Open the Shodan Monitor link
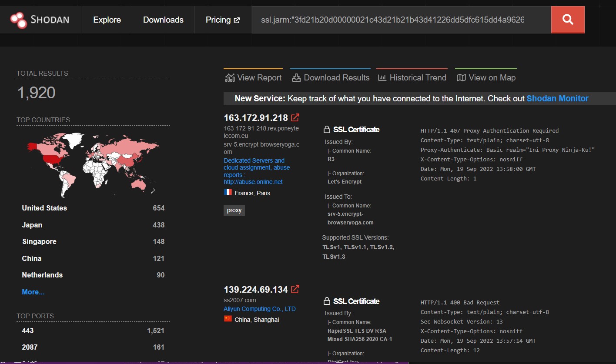The width and height of the screenshot is (616, 364). click(557, 98)
